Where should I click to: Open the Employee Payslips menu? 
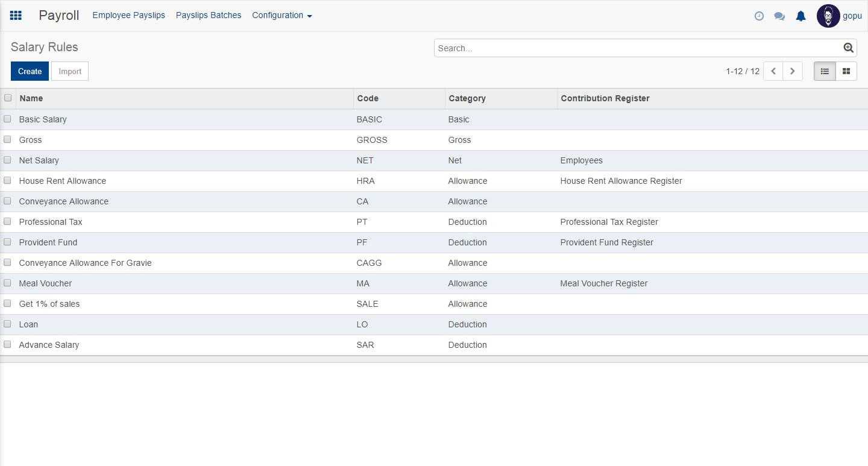[128, 16]
